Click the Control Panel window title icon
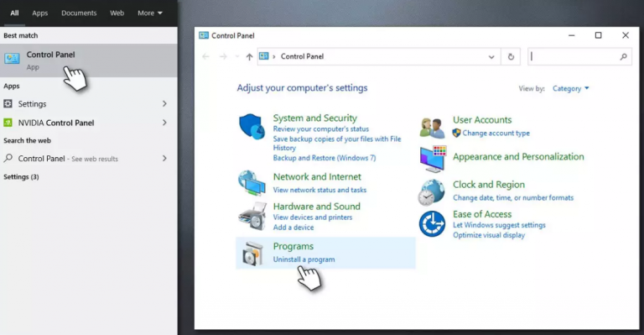This screenshot has height=335, width=644. (x=204, y=35)
